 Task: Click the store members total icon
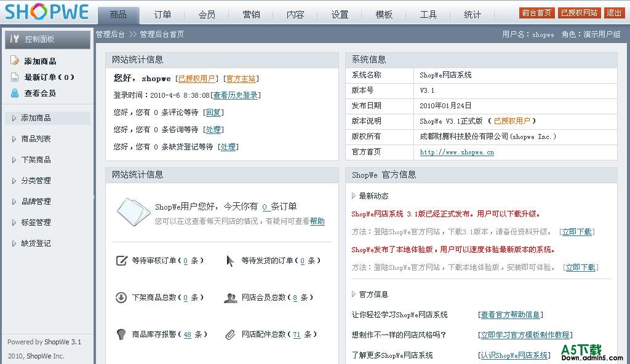[x=231, y=298]
